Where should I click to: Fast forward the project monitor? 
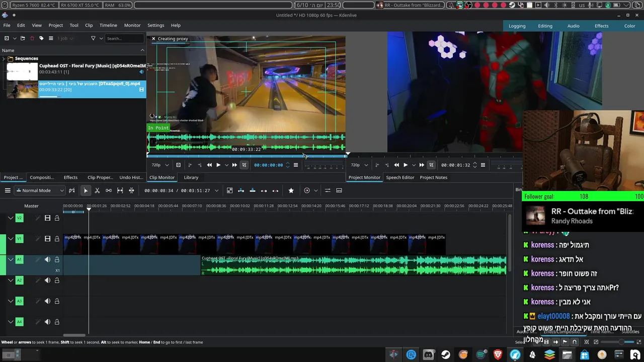[x=422, y=165]
